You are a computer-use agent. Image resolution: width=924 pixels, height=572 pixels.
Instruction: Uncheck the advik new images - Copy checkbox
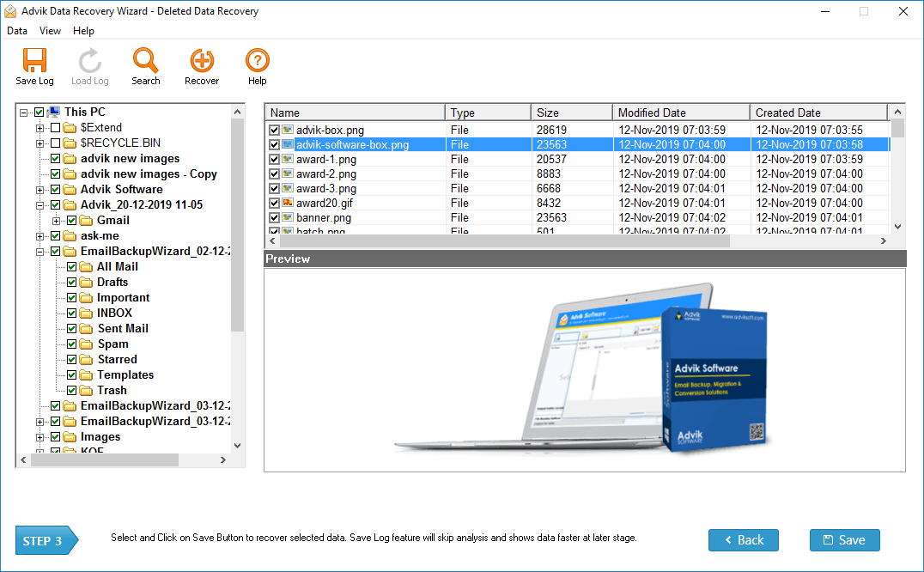point(56,174)
